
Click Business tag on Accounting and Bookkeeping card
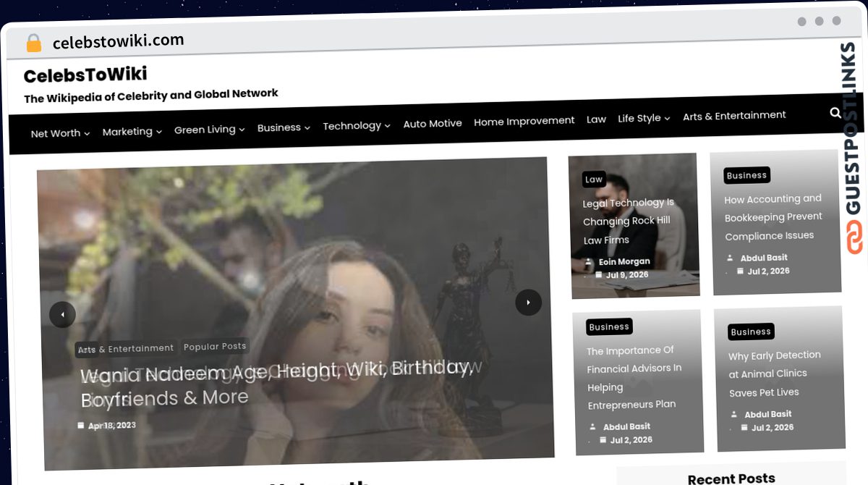(746, 175)
